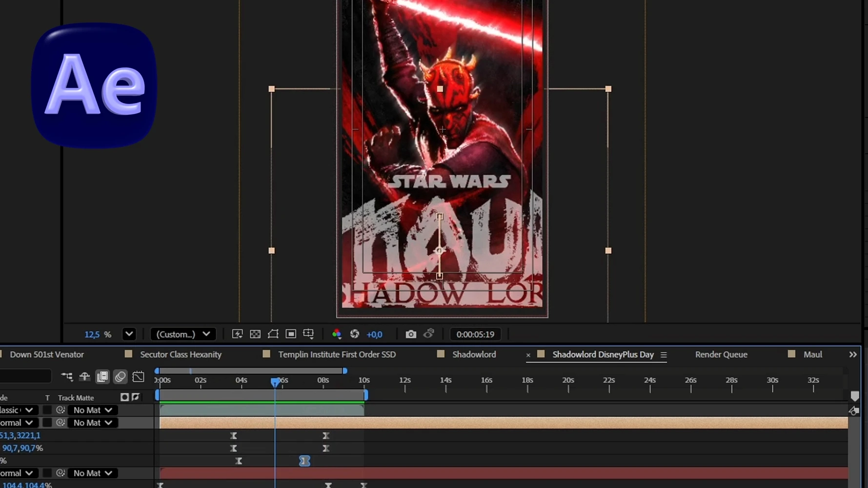Click the top-left layer transform handle
The width and height of the screenshot is (868, 488).
(x=272, y=89)
